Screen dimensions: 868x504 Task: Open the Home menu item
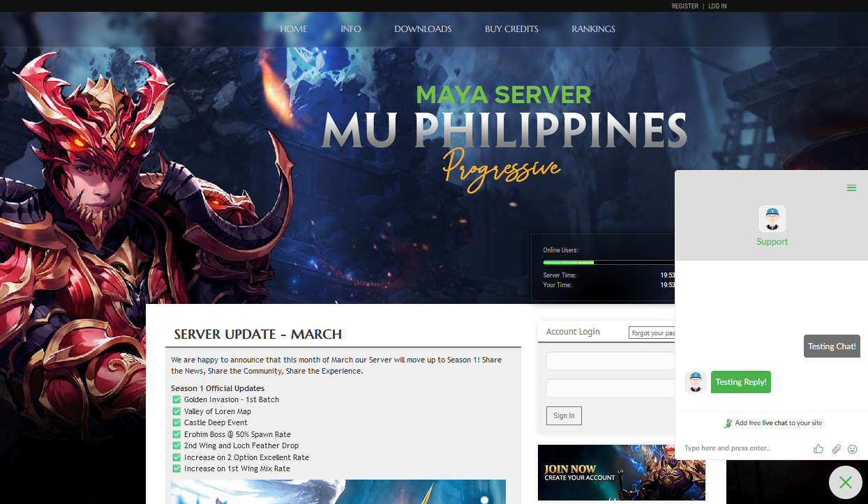294,29
